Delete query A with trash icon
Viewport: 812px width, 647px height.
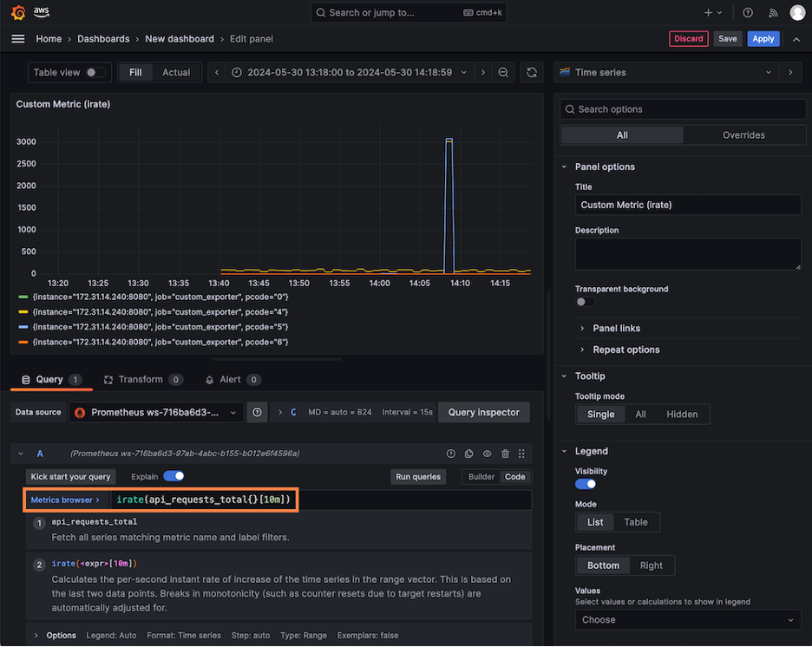505,454
